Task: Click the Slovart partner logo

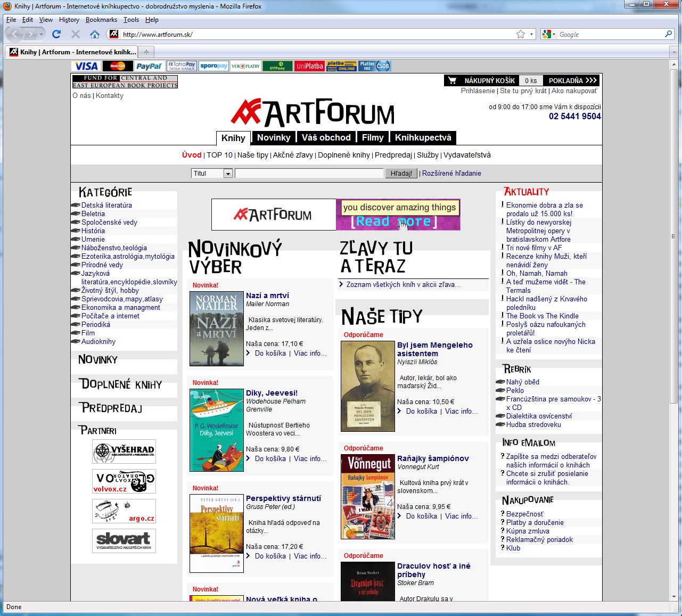Action: tap(124, 541)
